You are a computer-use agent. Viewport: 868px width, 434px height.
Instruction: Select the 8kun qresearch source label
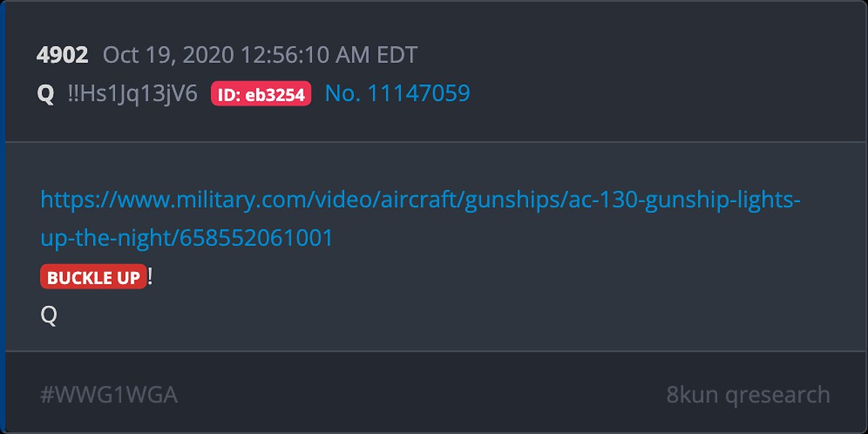[748, 395]
